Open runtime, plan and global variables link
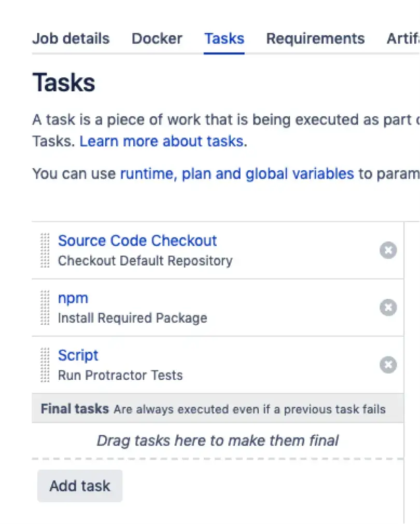The width and height of the screenshot is (420, 524). point(237,174)
